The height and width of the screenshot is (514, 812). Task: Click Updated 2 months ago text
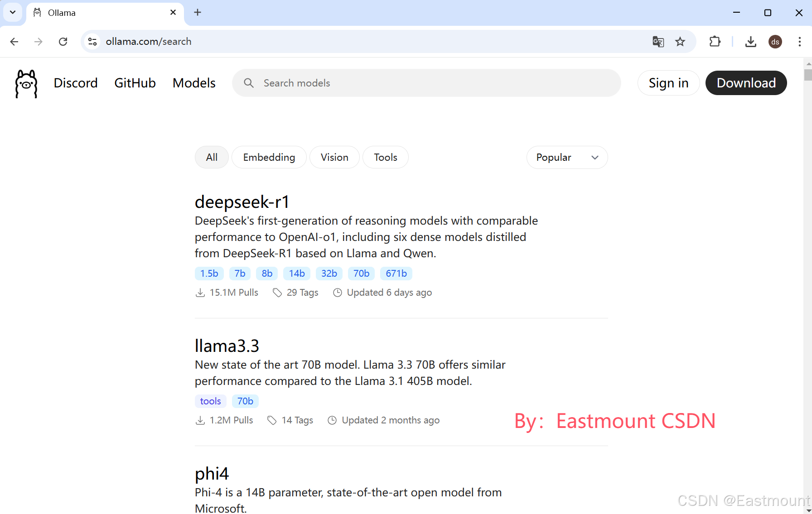391,420
